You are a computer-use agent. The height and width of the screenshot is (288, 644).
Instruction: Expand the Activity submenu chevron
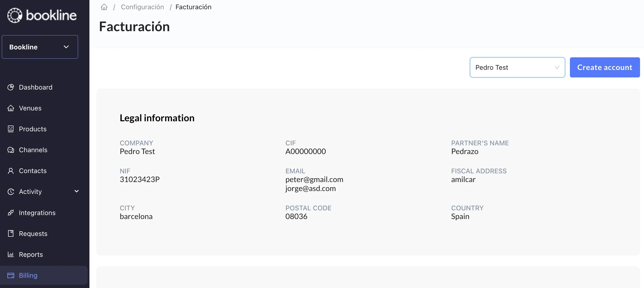(77, 191)
